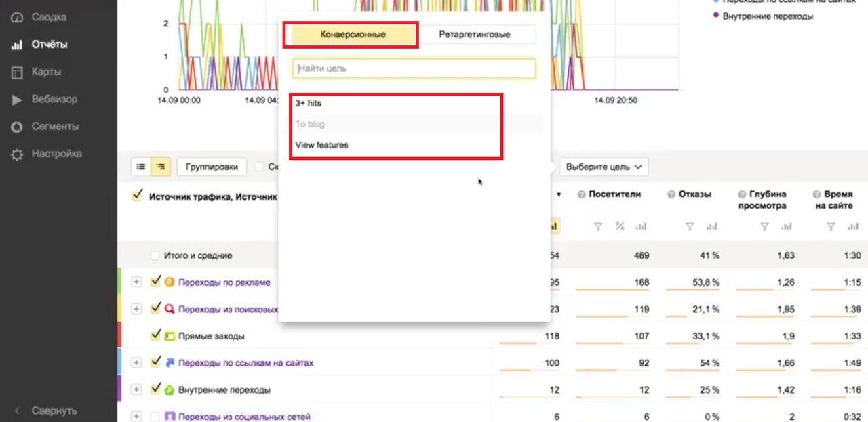This screenshot has width=868, height=422.
Task: Open the Переходы по рекламе link
Action: click(x=224, y=282)
